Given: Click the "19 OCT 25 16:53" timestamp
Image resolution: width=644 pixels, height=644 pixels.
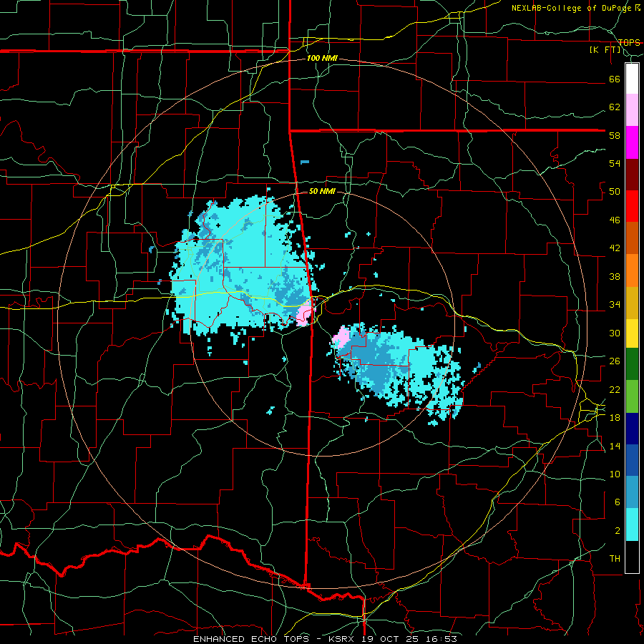Looking at the screenshot, I should point(409,639).
